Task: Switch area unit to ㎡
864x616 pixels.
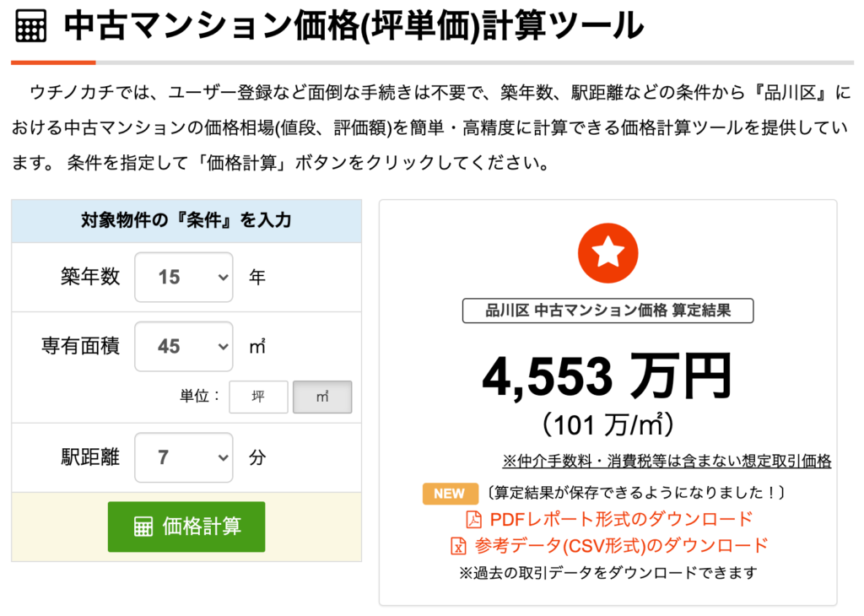Action: click(x=322, y=397)
